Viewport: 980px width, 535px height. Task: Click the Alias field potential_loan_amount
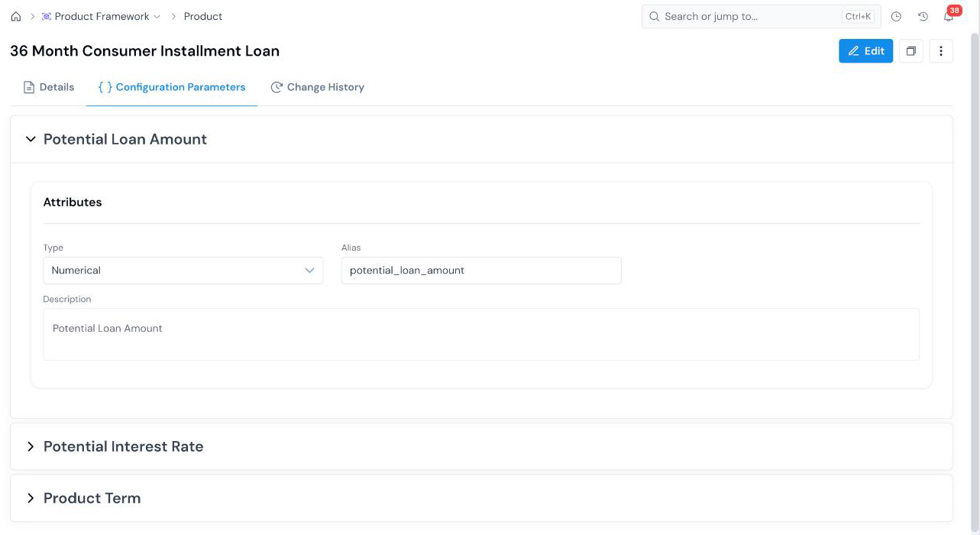pos(481,271)
